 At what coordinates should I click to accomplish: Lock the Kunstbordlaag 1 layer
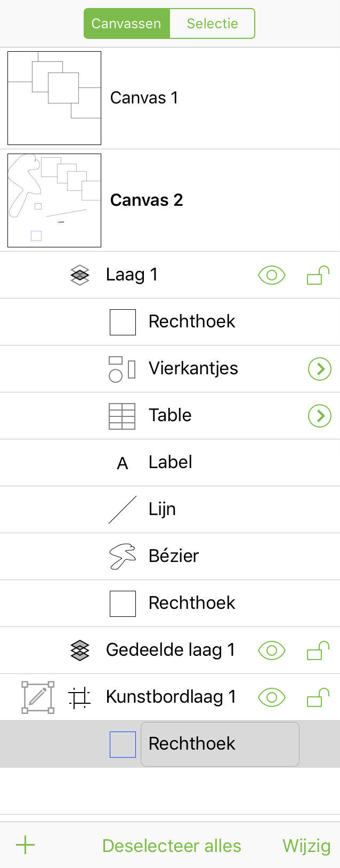pos(318,697)
